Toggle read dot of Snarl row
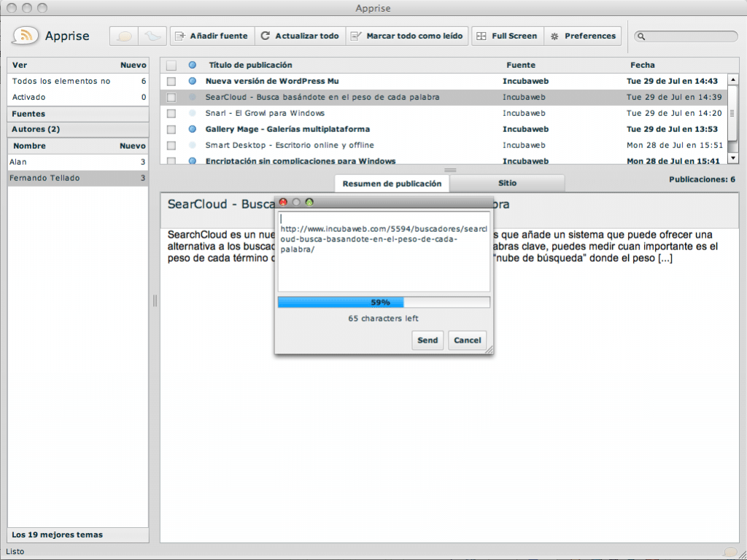The image size is (747, 560). pyautogui.click(x=193, y=113)
